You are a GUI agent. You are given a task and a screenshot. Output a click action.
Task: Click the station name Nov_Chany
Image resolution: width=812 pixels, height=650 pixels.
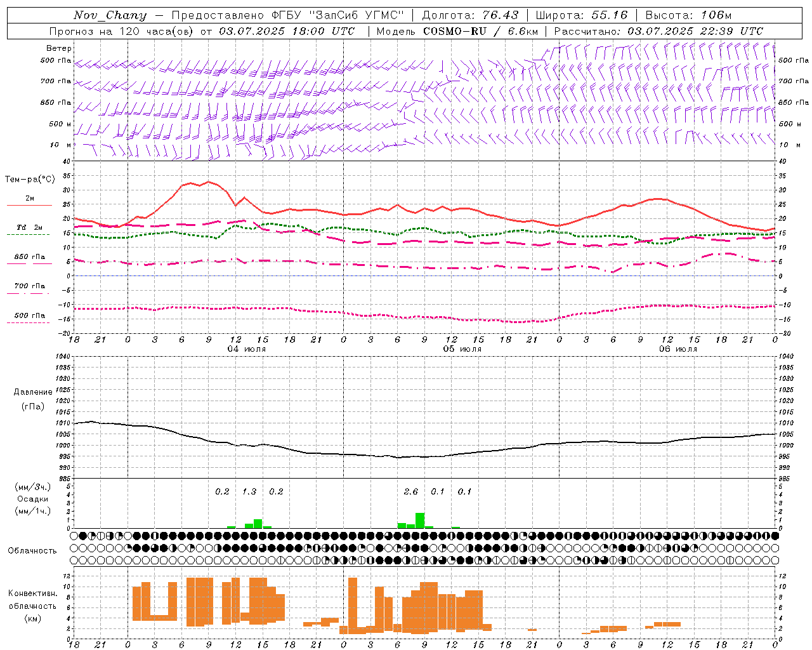tap(110, 15)
